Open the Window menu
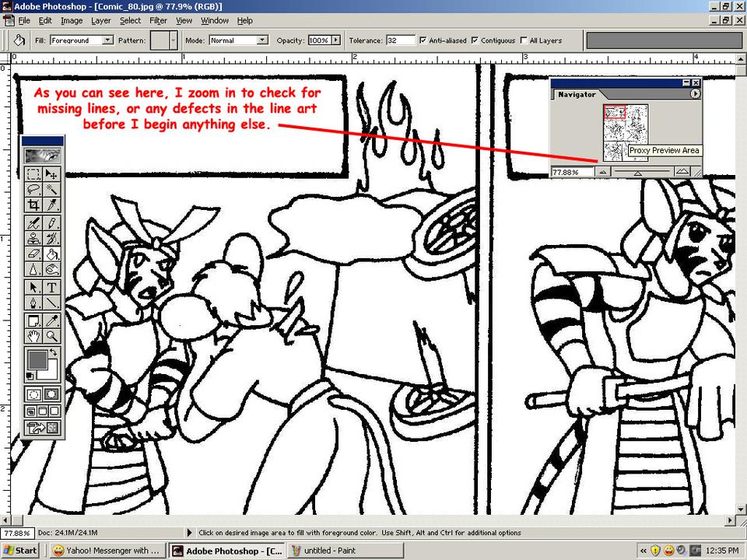The height and width of the screenshot is (560, 747). pos(215,20)
